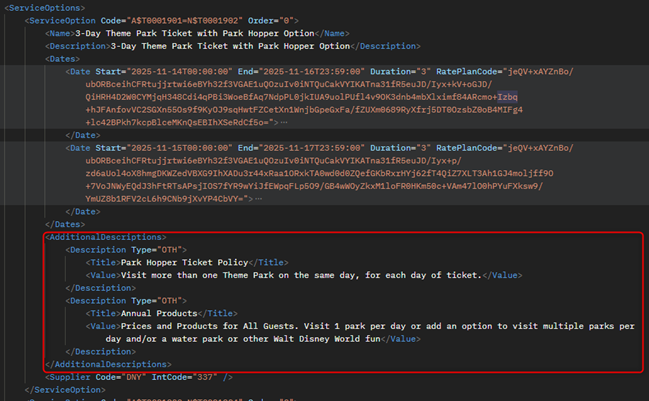Click the closing ServiceOption tag
The width and height of the screenshot is (649, 401).
pos(65,390)
